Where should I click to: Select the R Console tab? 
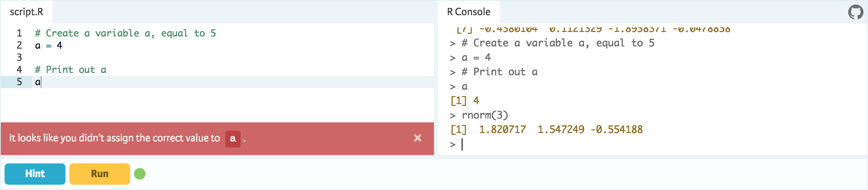468,12
